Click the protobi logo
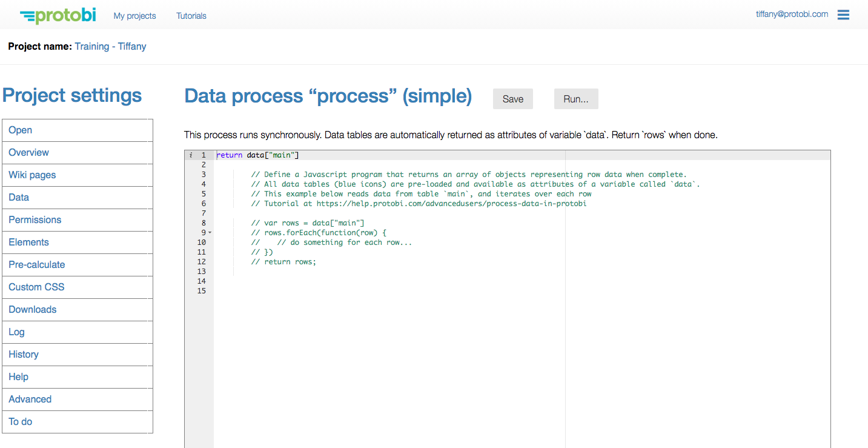 point(58,15)
